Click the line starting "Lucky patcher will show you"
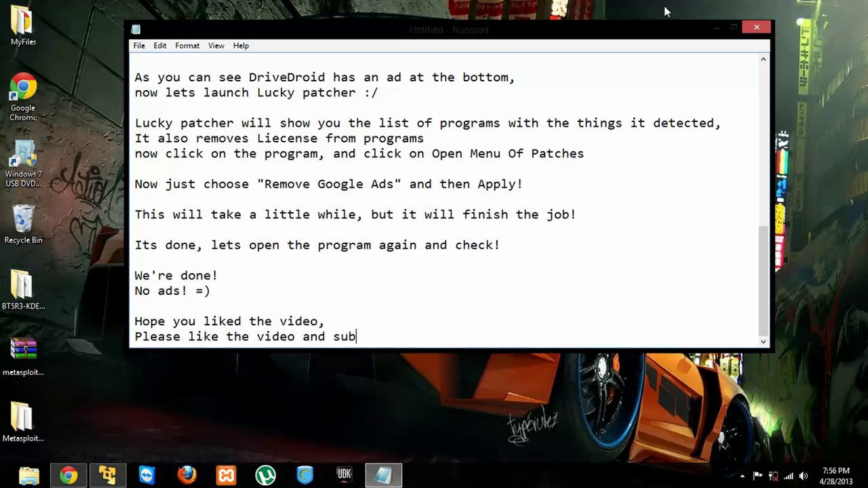This screenshot has height=488, width=868. tap(428, 123)
